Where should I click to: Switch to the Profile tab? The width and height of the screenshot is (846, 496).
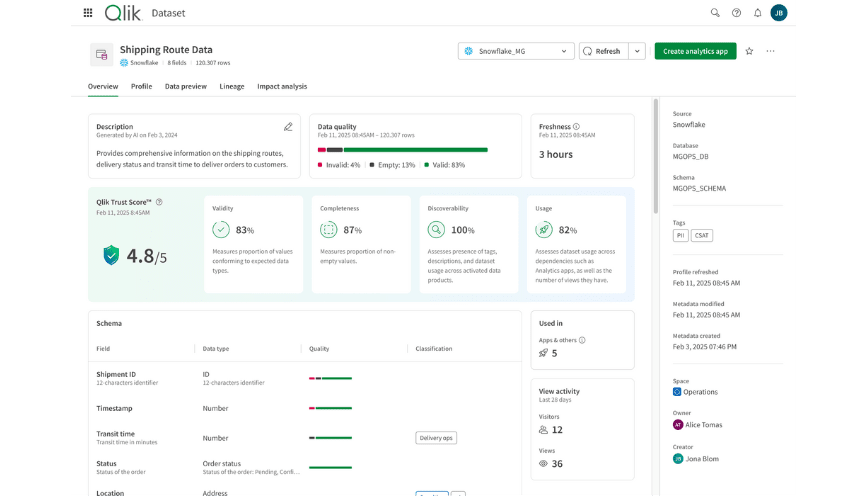coord(141,86)
